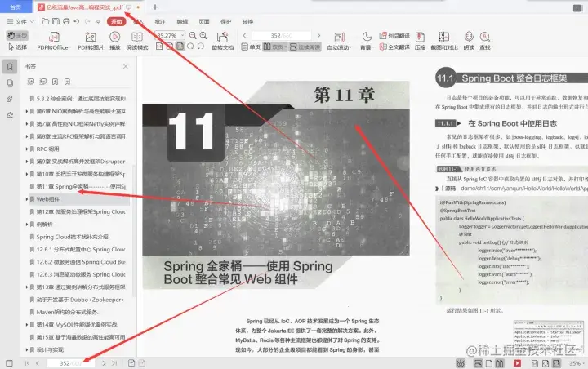Click the zoom in magnifier icon
This screenshot has width=588, height=369.
[203, 36]
